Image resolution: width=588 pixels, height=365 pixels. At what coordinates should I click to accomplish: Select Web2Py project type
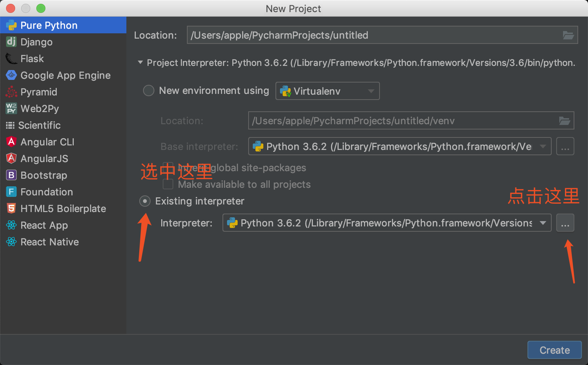63,109
